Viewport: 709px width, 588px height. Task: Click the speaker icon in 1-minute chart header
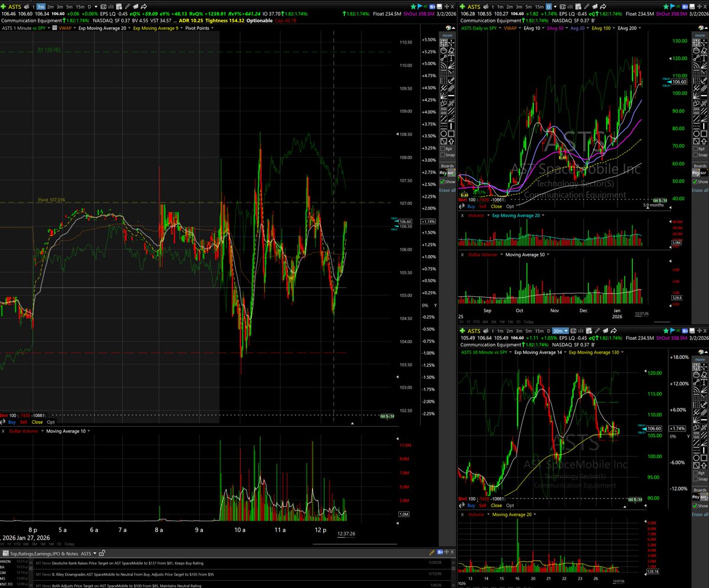coord(27,7)
